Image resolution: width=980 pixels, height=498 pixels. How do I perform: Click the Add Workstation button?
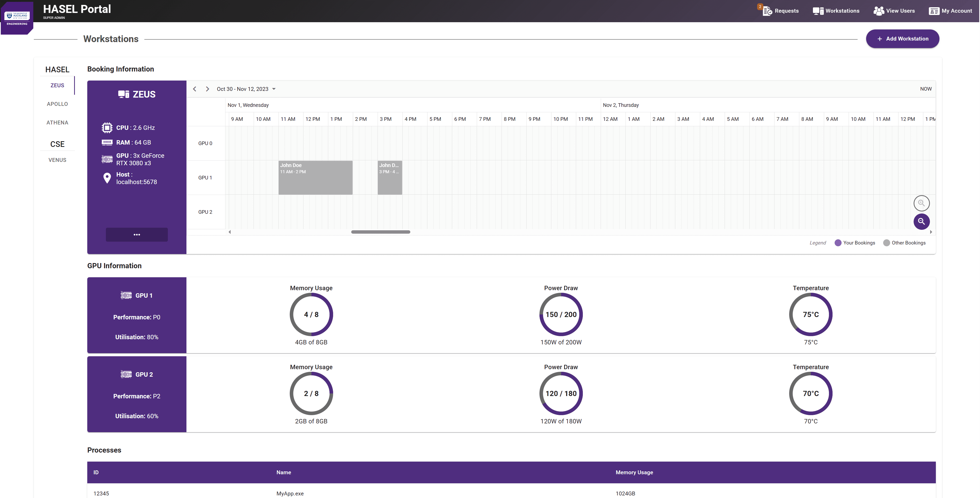coord(903,39)
